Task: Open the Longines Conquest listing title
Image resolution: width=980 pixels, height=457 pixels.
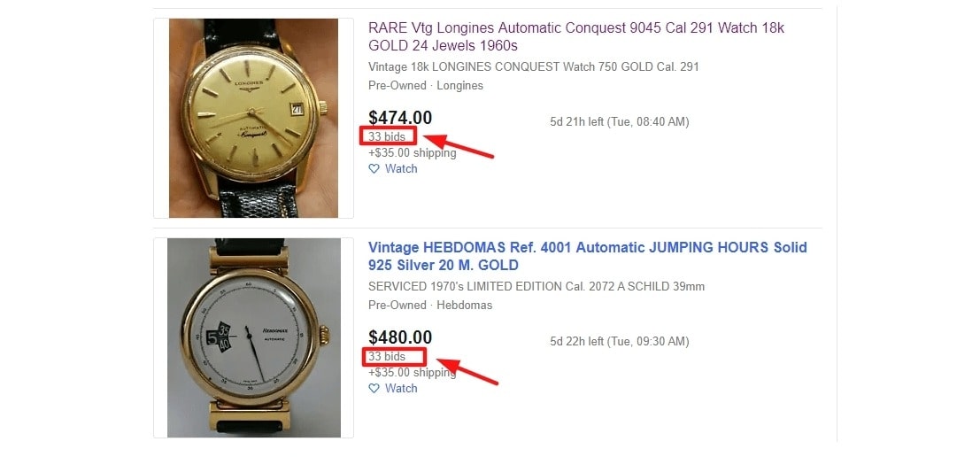Action: coord(576,37)
